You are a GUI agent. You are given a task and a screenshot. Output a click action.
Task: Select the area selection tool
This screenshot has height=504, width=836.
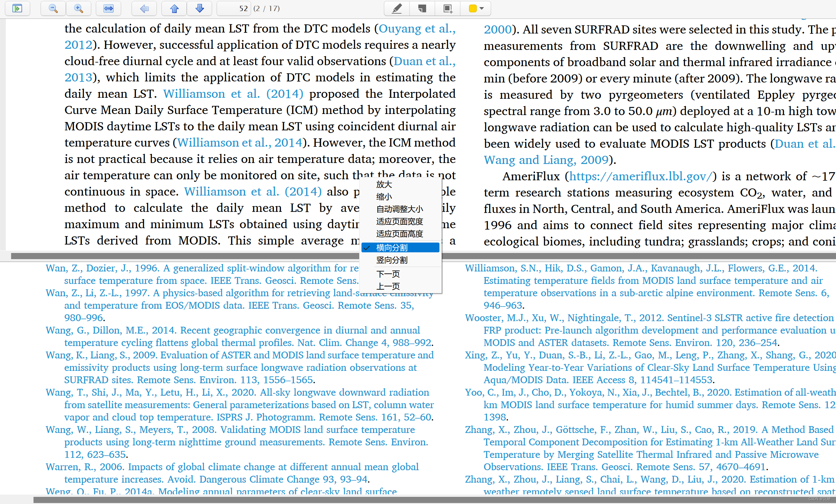point(448,8)
